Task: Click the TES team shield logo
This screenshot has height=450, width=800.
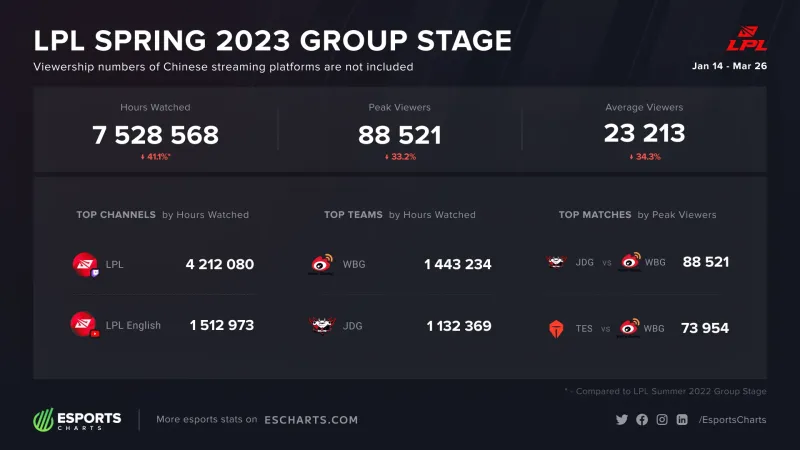Action: pos(556,329)
